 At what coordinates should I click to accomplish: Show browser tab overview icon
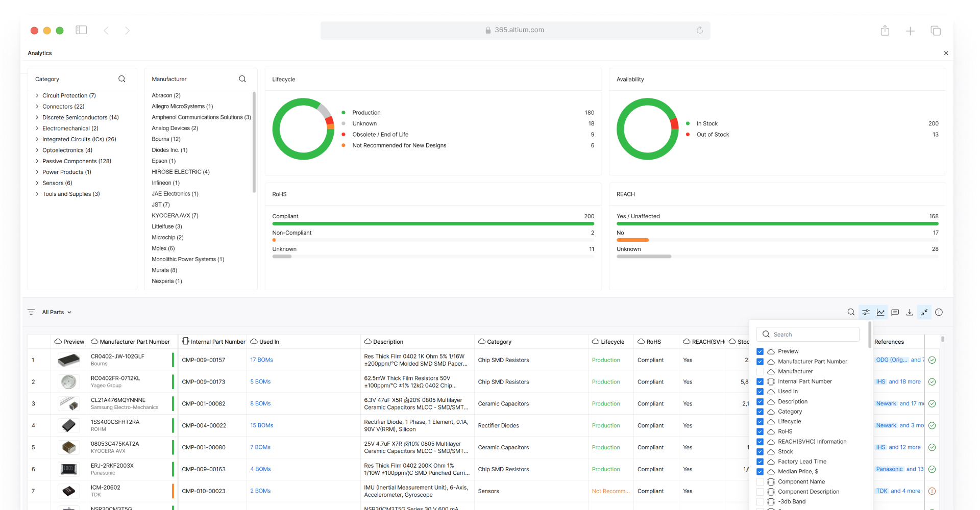pyautogui.click(x=936, y=31)
